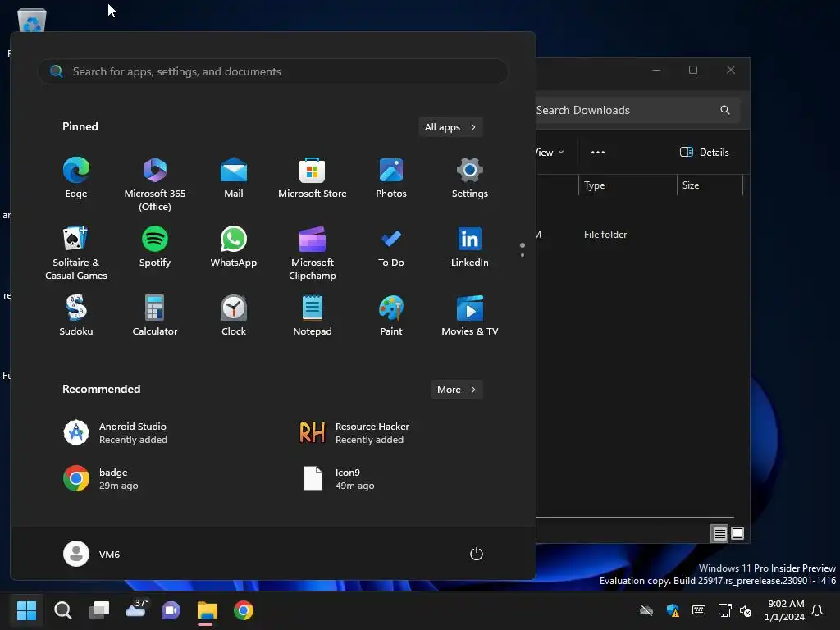Image resolution: width=840 pixels, height=630 pixels.
Task: Open Movies & TV app
Action: (x=470, y=316)
